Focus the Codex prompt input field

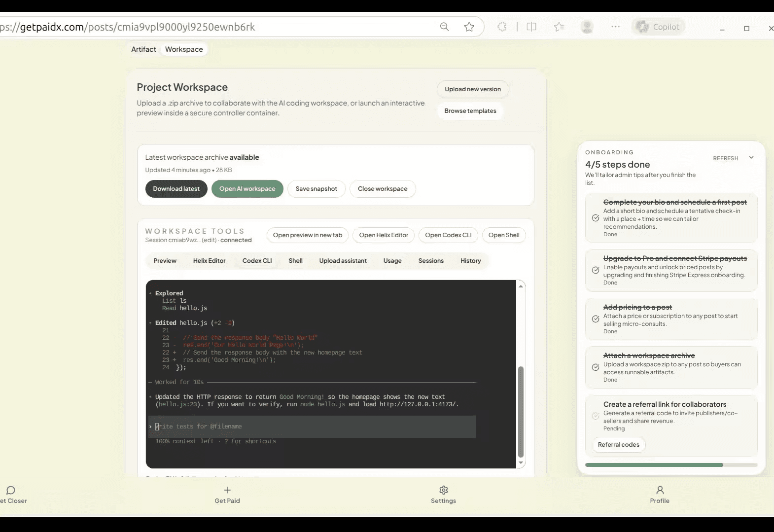313,426
